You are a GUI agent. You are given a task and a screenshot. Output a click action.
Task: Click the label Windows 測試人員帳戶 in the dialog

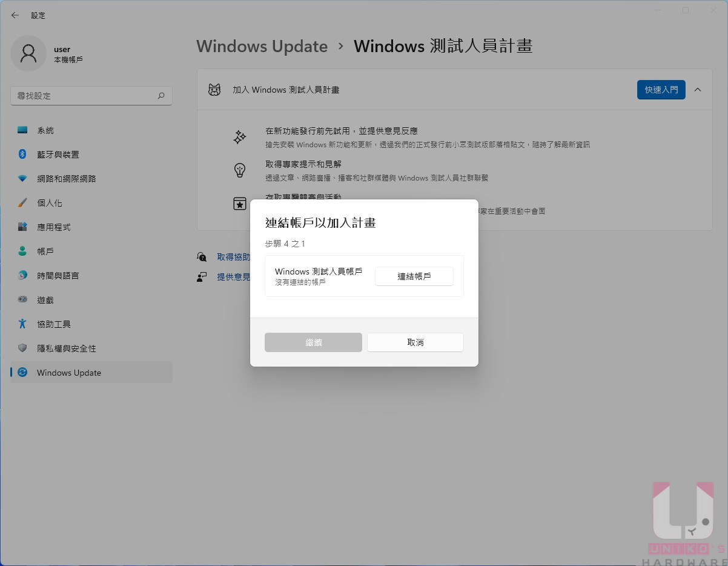[319, 271]
